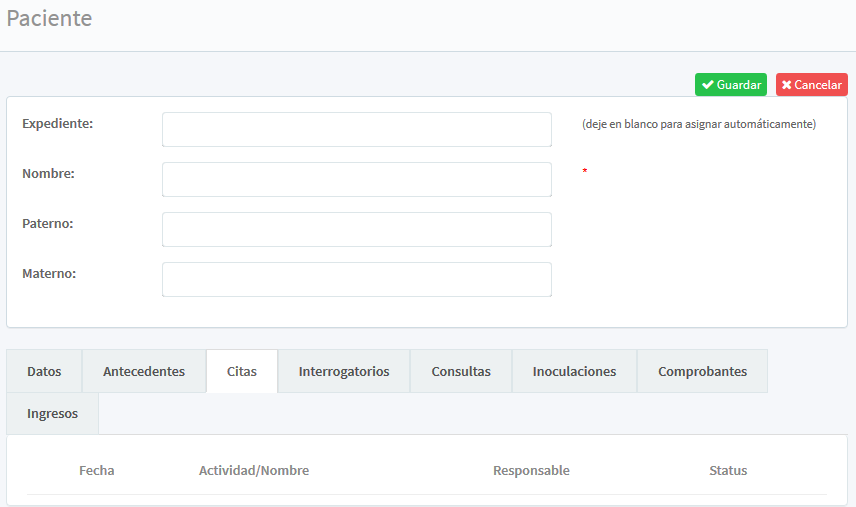Viewport: 856px width, 507px height.
Task: Click the Status column header
Action: point(728,470)
